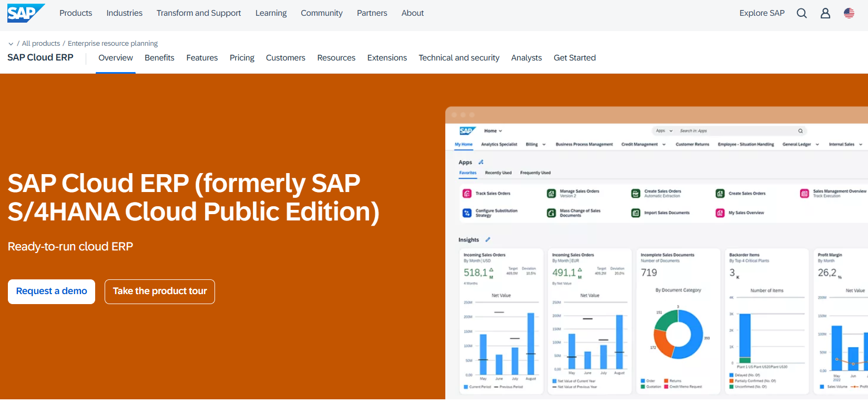This screenshot has width=868, height=413.
Task: Click Incoming Sales Orders USD value 518,1
Action: click(475, 273)
